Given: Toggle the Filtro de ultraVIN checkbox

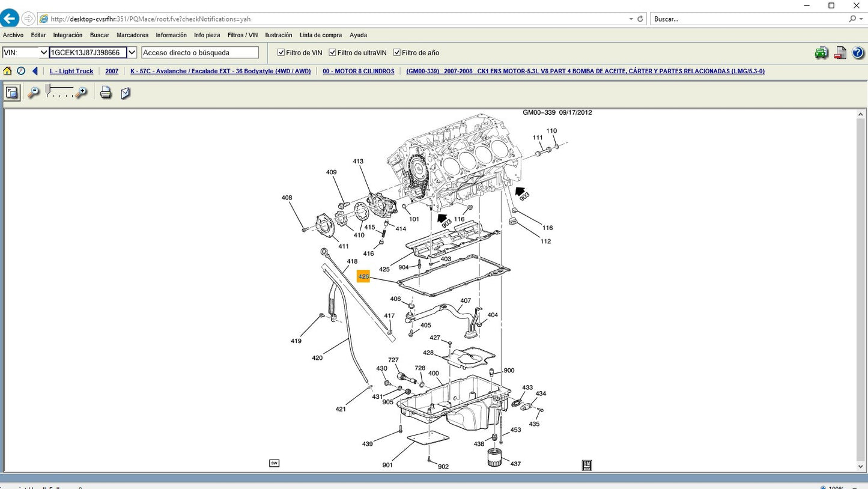Looking at the screenshot, I should point(332,53).
